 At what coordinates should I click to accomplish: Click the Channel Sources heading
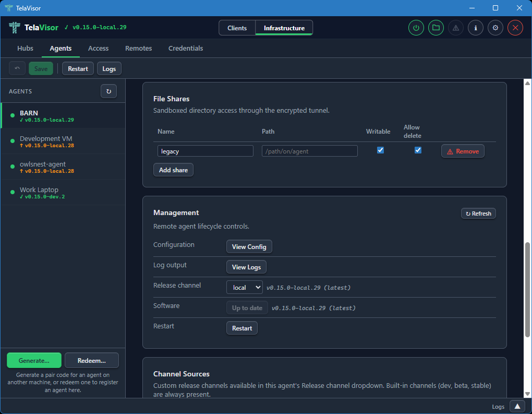click(181, 374)
